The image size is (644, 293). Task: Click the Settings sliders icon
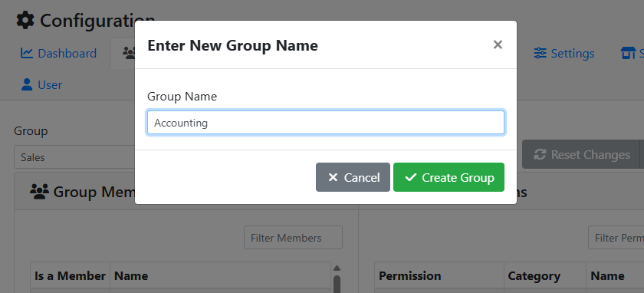pos(540,54)
